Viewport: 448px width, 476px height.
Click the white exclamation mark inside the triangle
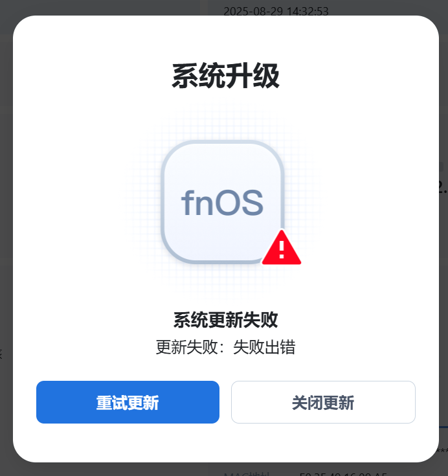click(x=282, y=249)
